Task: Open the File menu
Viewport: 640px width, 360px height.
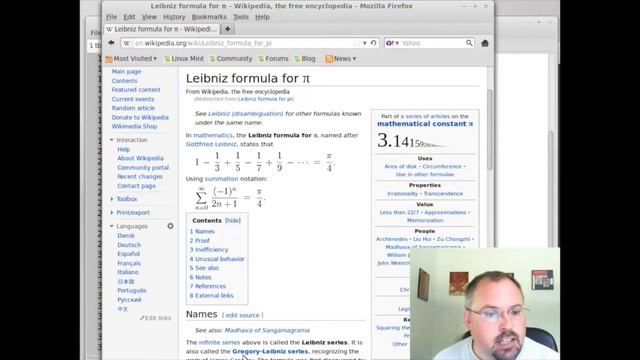Action: 111,17
